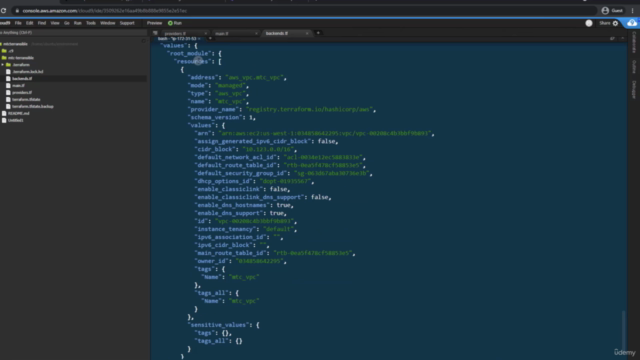Viewport: 640px width, 360px height.
Task: Open the Cloud9 preferences gear
Action: 616,23
